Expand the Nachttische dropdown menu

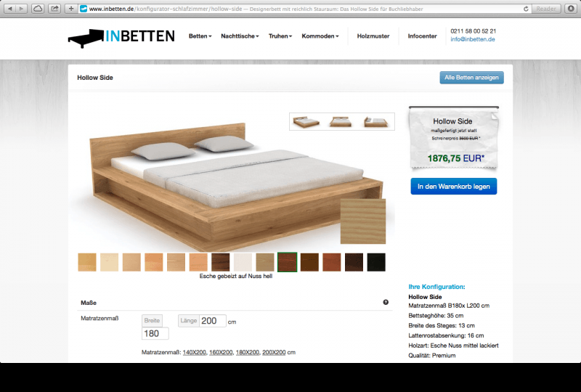coord(240,36)
